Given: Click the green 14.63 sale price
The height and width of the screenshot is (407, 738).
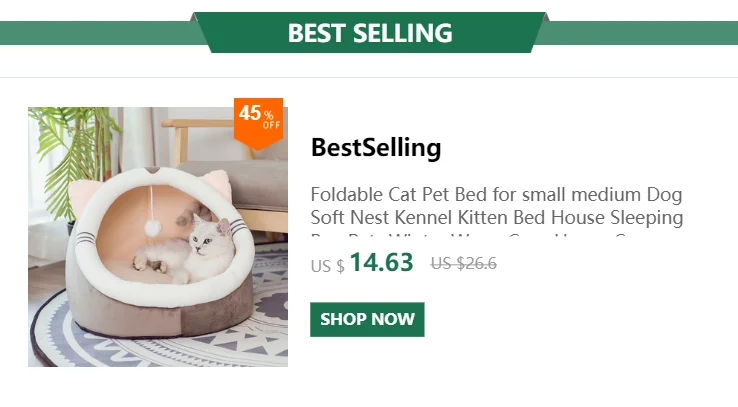Looking at the screenshot, I should [381, 262].
